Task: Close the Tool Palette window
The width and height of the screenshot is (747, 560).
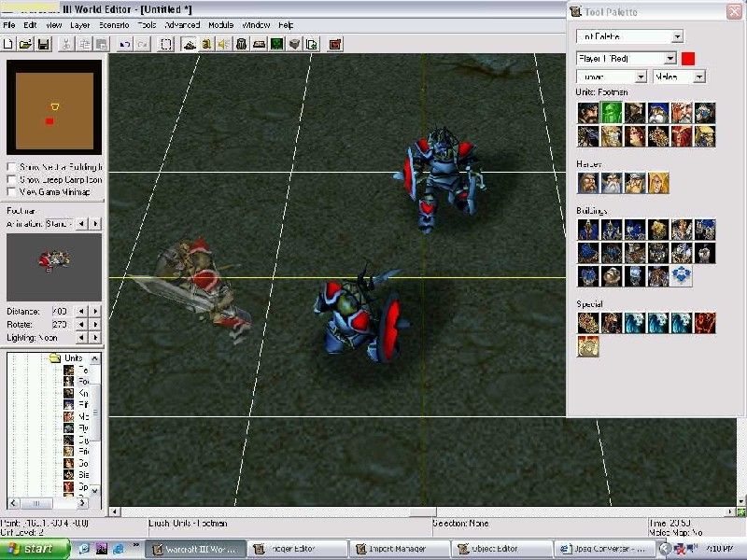Action: (x=734, y=11)
